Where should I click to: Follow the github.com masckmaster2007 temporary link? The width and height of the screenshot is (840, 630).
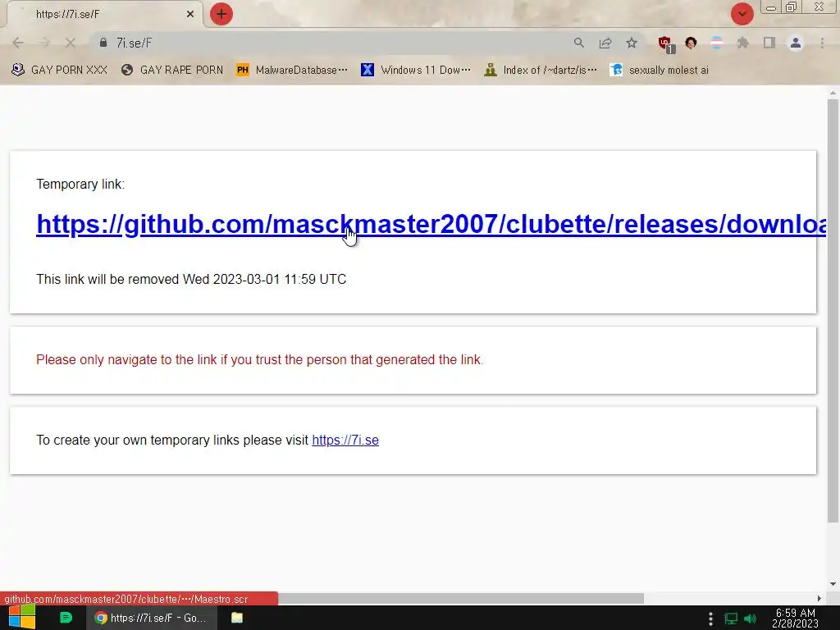(x=431, y=224)
